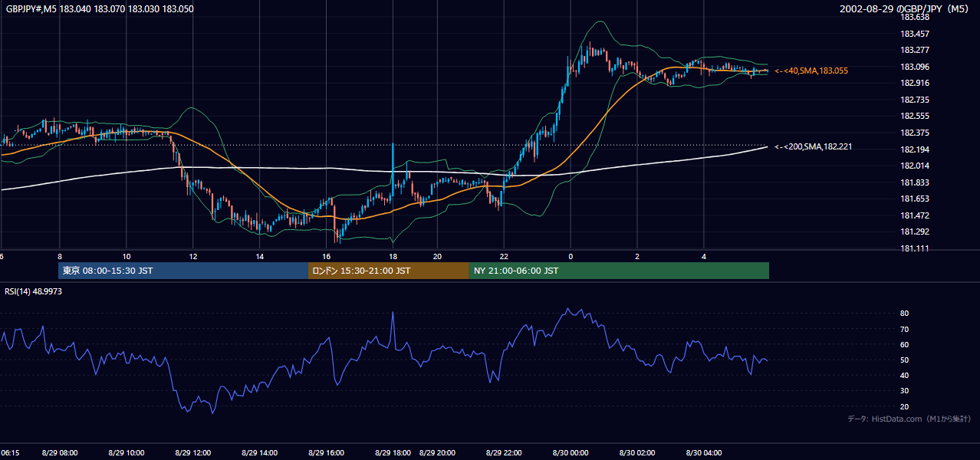Click the 8/29 12:00 bottom time label
The height and width of the screenshot is (460, 980).
click(x=192, y=452)
